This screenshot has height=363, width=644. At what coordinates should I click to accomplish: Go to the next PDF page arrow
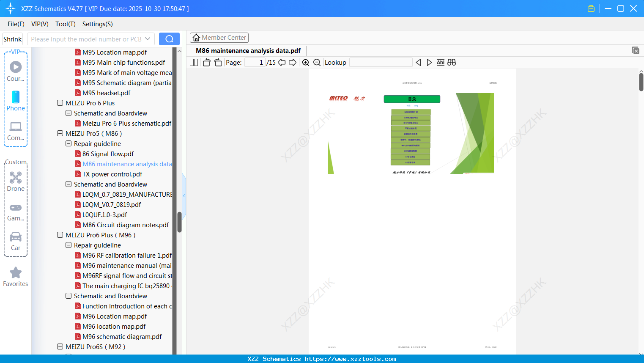(293, 63)
